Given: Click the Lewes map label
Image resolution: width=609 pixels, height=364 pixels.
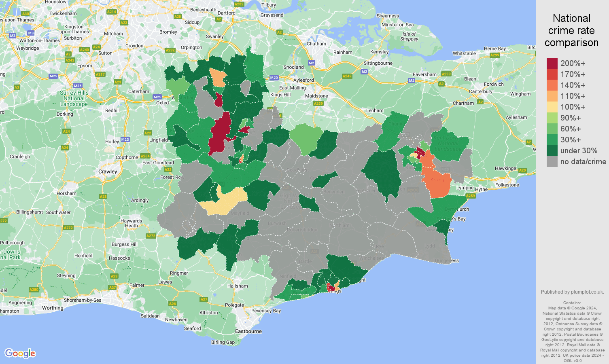Looking at the screenshot, I should tap(165, 282).
